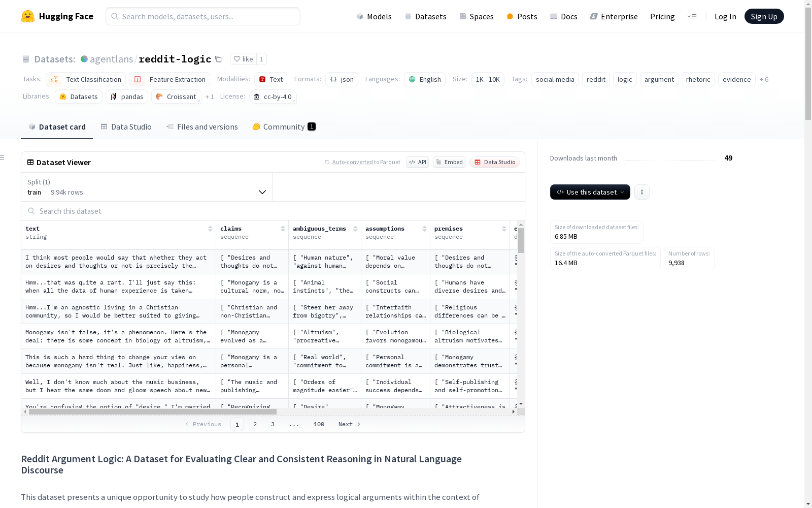Select the social-media tag
The height and width of the screenshot is (508, 812).
click(555, 80)
